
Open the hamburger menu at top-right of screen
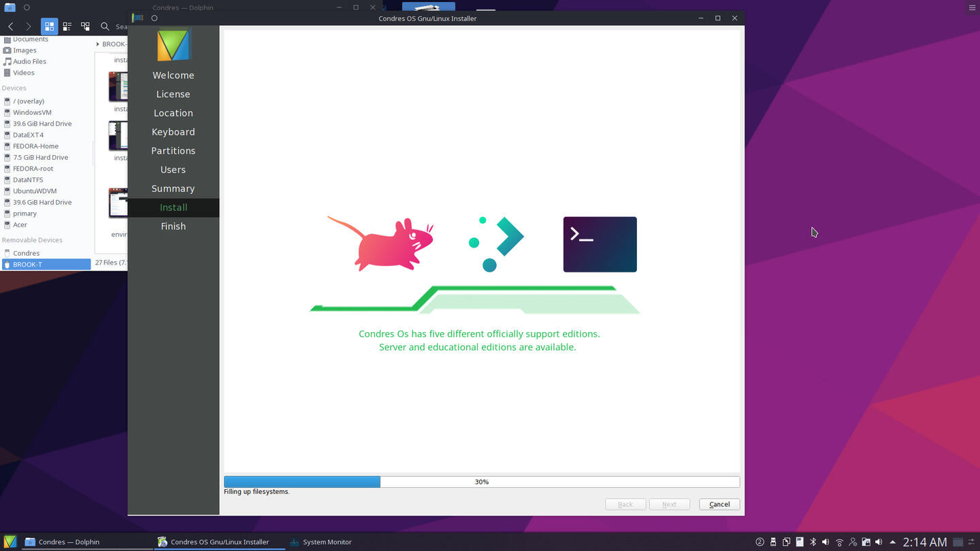tap(972, 7)
